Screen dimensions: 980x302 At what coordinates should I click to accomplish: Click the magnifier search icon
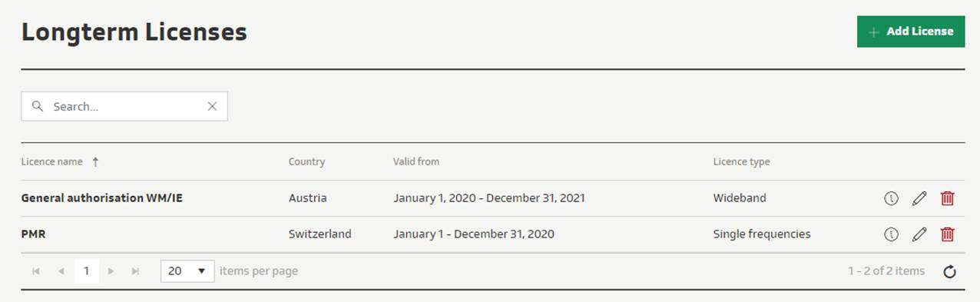click(x=37, y=107)
